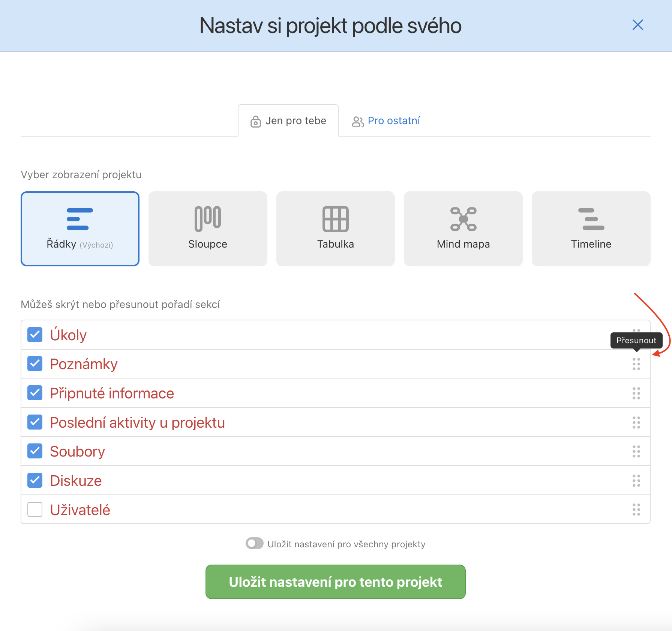The height and width of the screenshot is (631, 672).
Task: Click the drag handle for Uživatelé
Action: (636, 510)
